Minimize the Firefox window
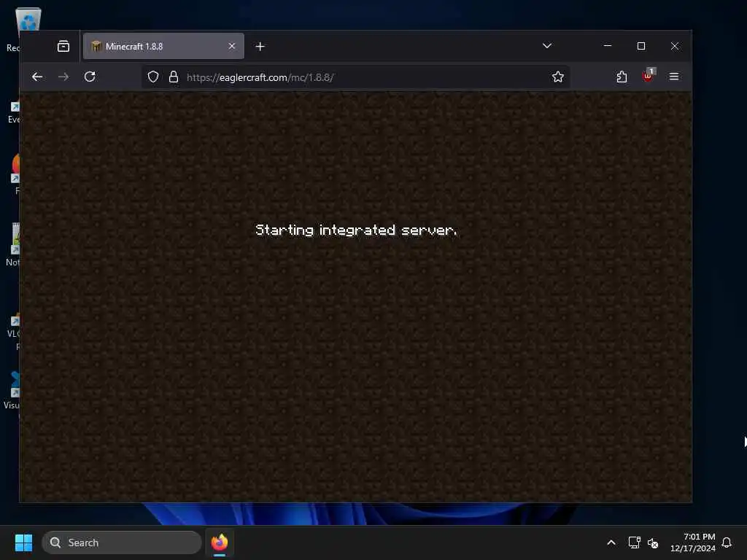The height and width of the screenshot is (560, 747). [x=608, y=46]
